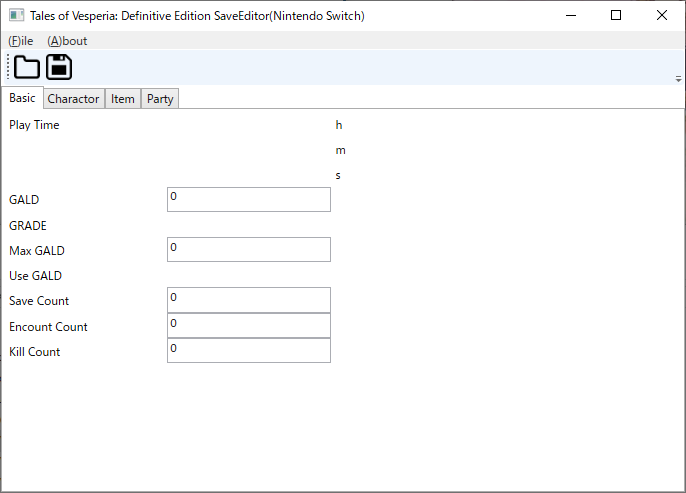Click the Play Time label
Screen dimensions: 686x493
[34, 125]
